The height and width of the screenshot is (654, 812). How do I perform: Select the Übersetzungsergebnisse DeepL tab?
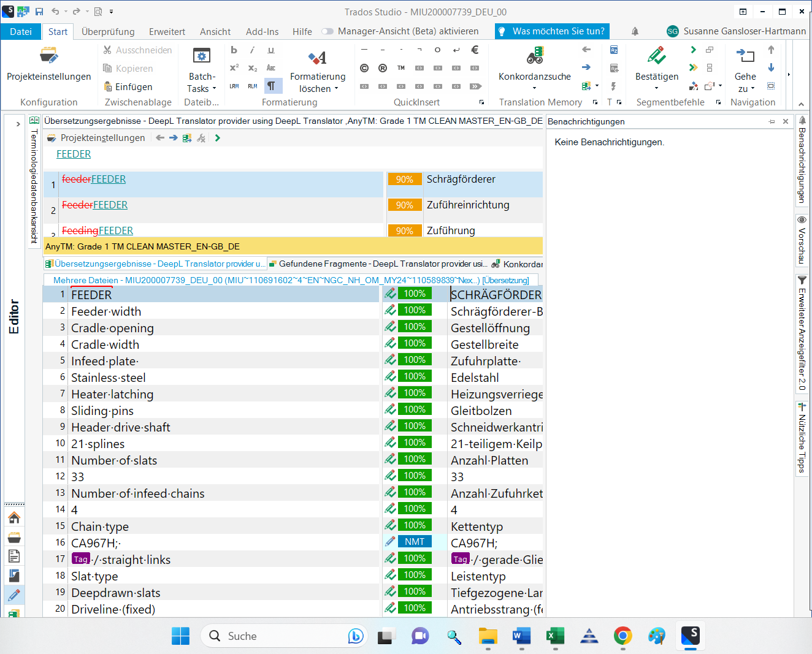(155, 264)
